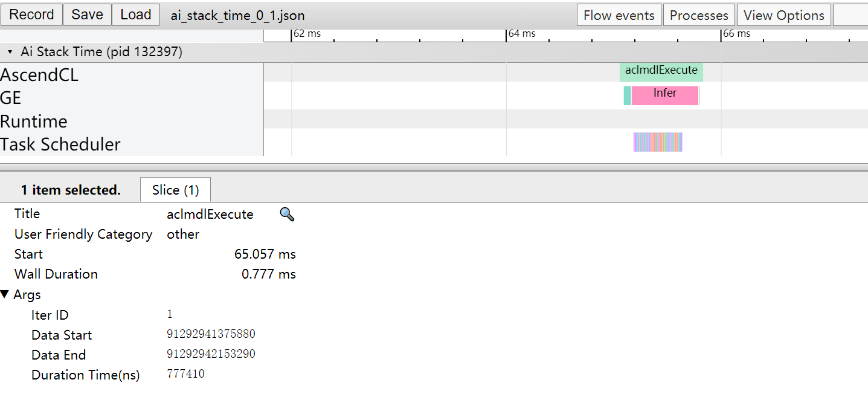Click the small teal slice in GE row

627,95
